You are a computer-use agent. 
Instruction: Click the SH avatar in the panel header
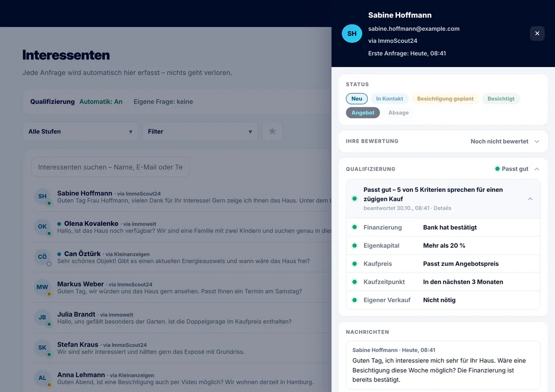click(x=351, y=34)
